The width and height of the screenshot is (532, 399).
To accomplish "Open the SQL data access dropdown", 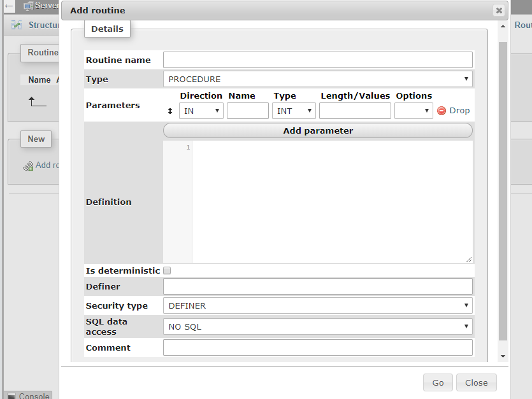I will (x=317, y=326).
